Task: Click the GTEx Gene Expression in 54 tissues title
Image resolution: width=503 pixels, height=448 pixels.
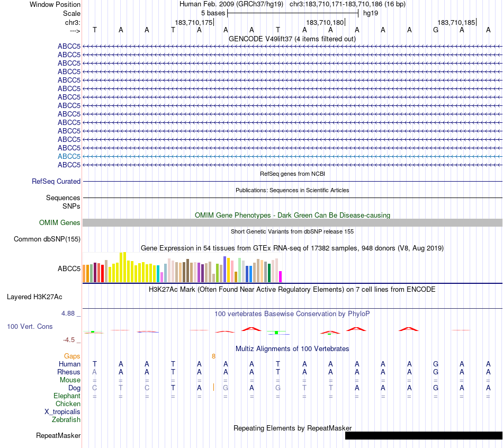Action: 292,248
